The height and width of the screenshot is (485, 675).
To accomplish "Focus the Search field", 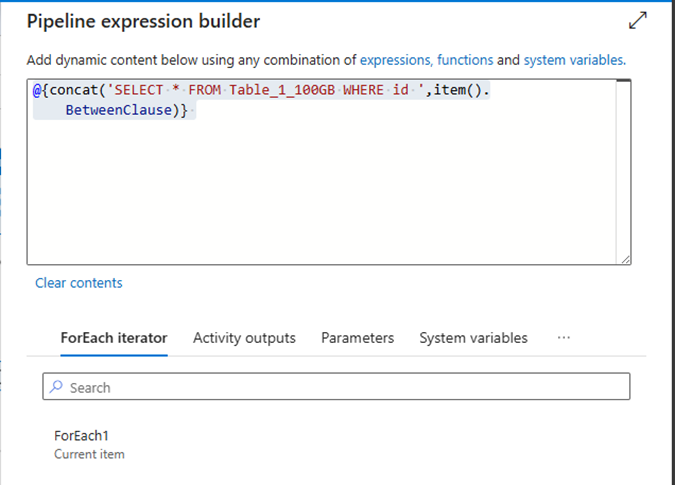I will [x=340, y=387].
